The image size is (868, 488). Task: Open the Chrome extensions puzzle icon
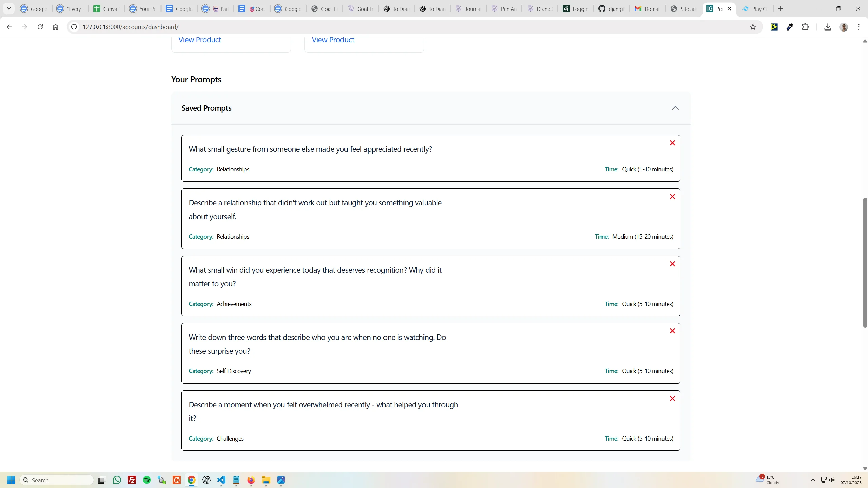coord(805,27)
